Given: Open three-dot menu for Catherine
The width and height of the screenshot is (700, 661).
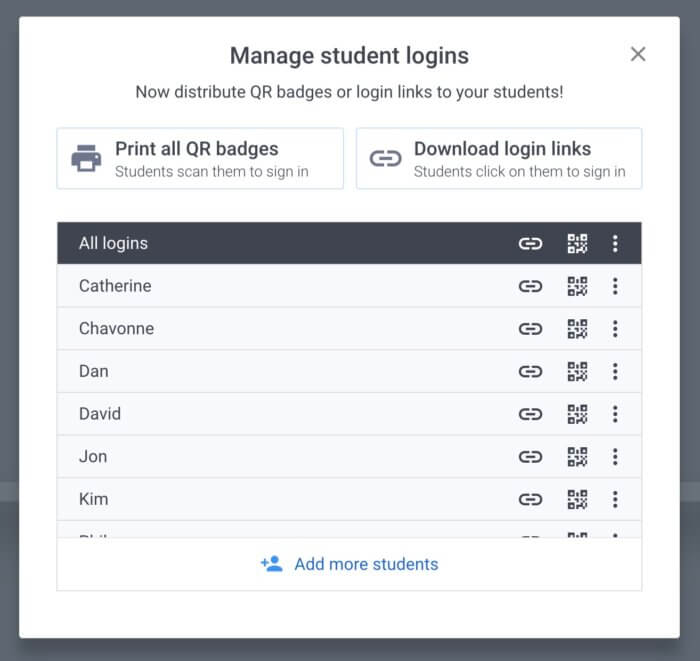Looking at the screenshot, I should (x=615, y=286).
